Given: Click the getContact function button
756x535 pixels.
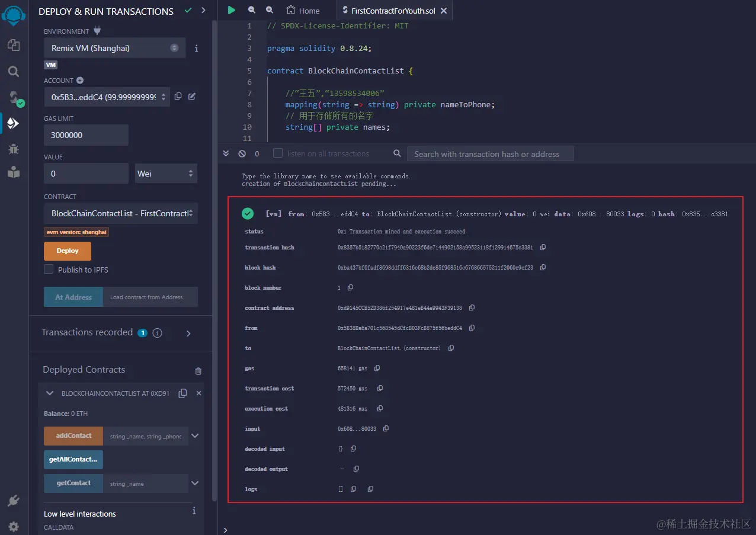Looking at the screenshot, I should [x=73, y=483].
